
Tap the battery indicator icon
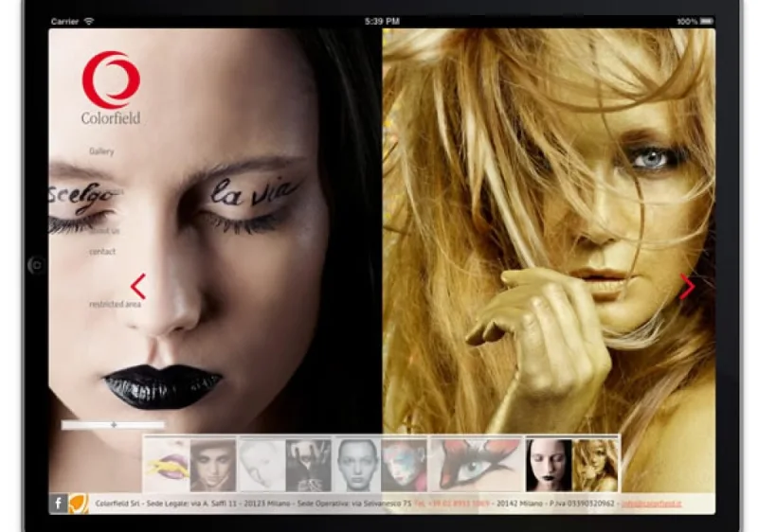click(x=707, y=21)
